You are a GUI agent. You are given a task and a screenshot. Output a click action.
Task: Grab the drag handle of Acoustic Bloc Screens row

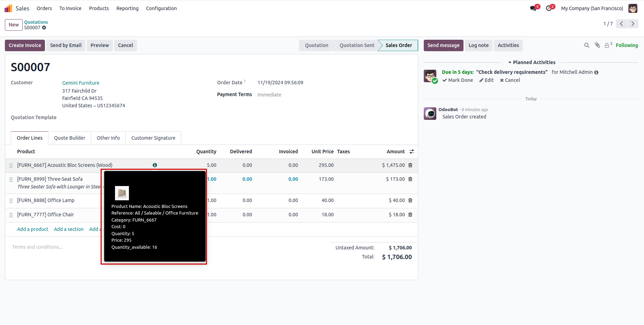[11, 165]
